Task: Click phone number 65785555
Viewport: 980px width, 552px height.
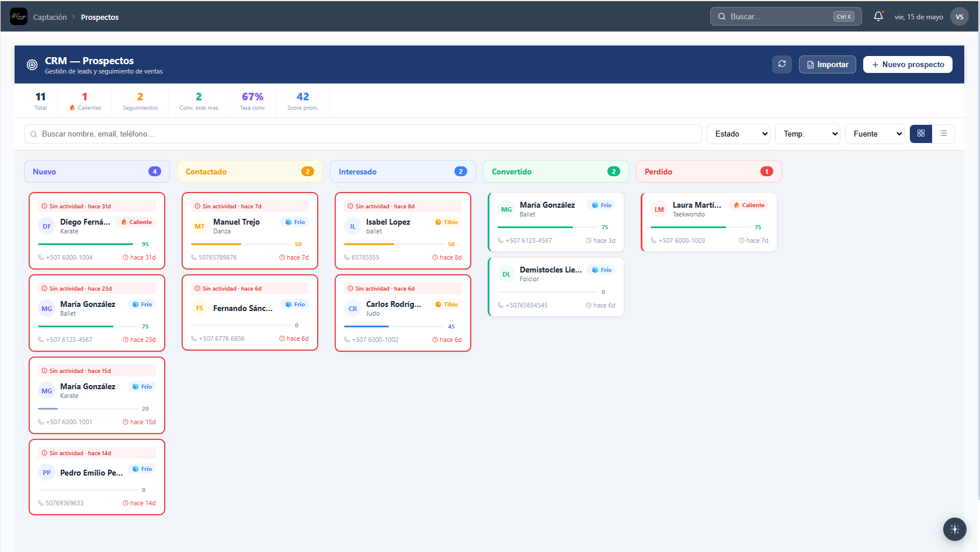Action: 365,257
